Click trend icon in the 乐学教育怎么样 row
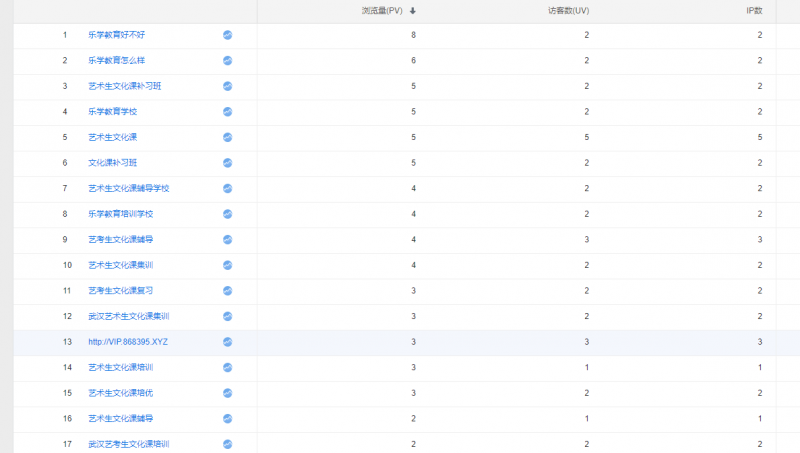The height and width of the screenshot is (453, 800). tap(227, 60)
